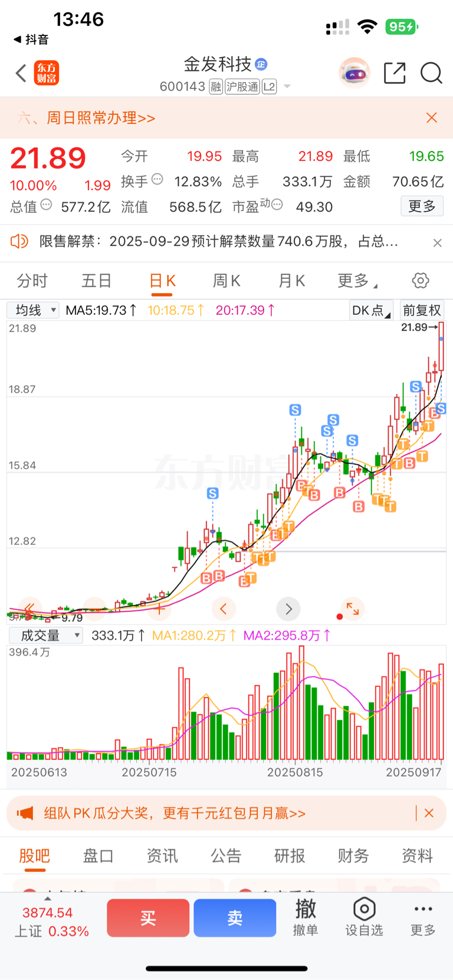Open chart settings gear icon

pos(421,281)
